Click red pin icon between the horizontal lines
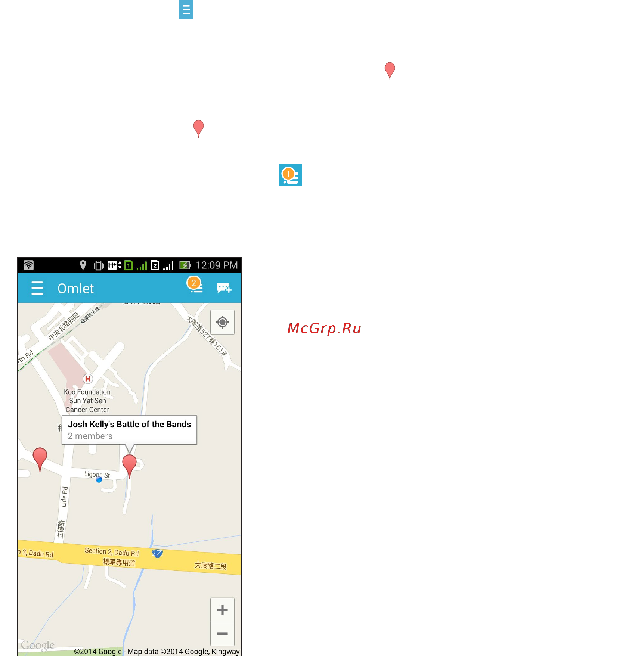Viewport: 644px width, 656px height. click(x=390, y=71)
